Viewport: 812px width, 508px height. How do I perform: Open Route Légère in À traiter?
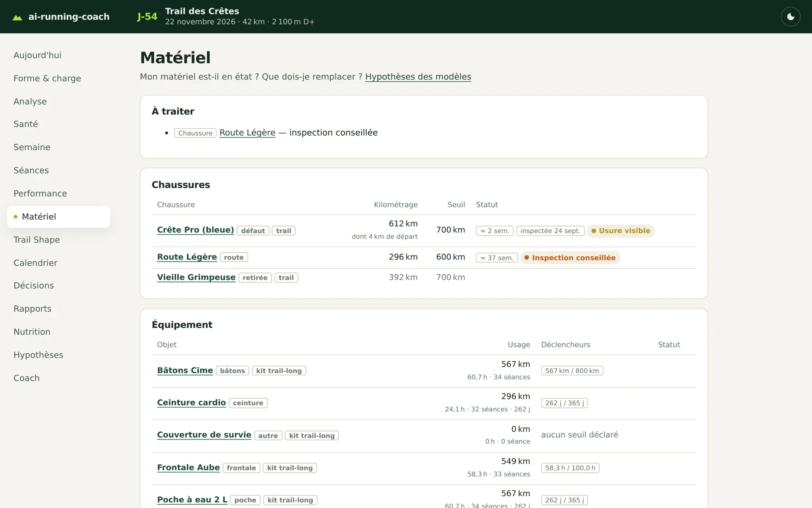247,133
